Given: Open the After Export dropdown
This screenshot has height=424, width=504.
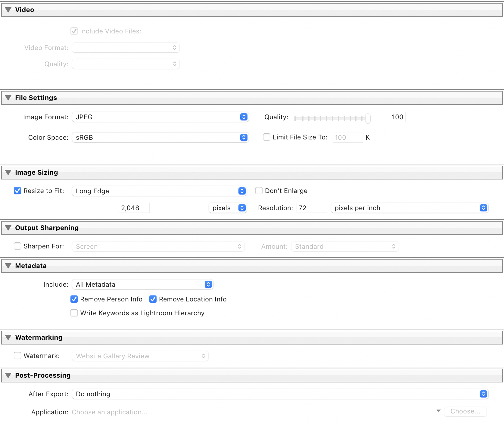Looking at the screenshot, I should (x=280, y=394).
